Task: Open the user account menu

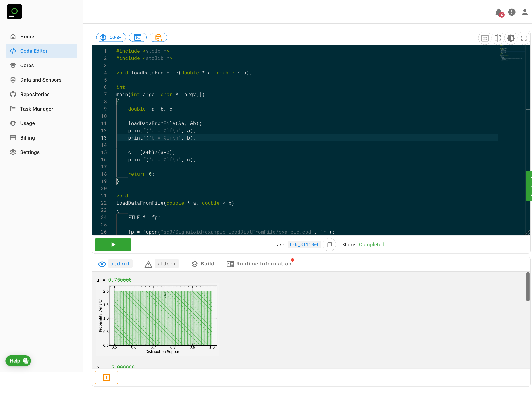Action: (x=524, y=12)
